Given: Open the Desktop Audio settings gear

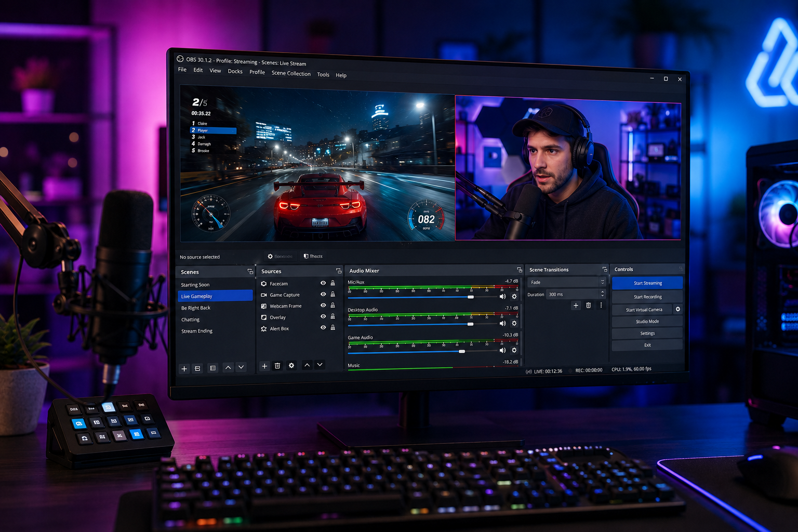Looking at the screenshot, I should (514, 323).
